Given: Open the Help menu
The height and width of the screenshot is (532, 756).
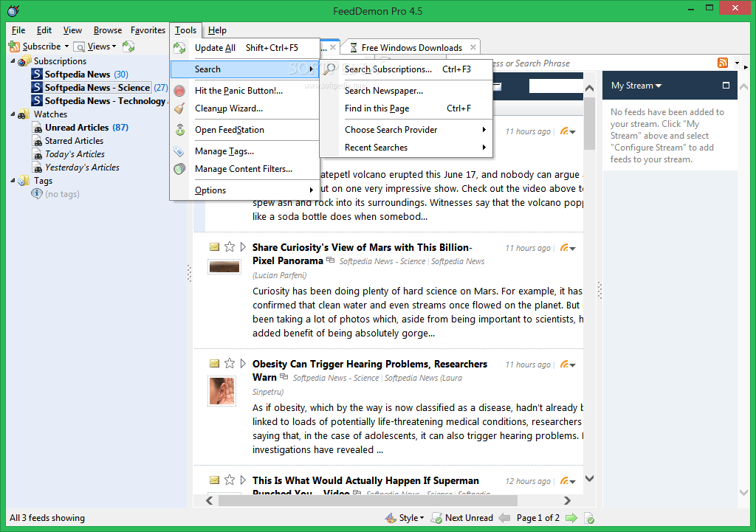Looking at the screenshot, I should coord(217,30).
